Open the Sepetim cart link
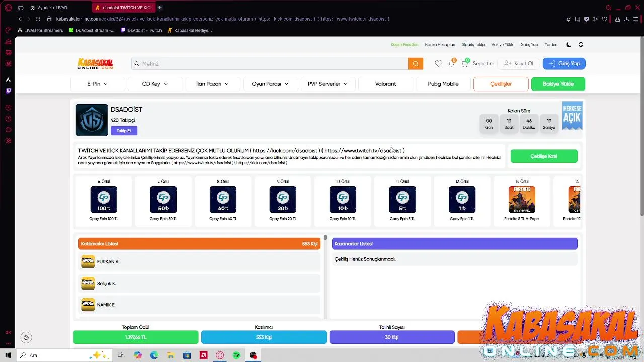Viewport: 644px width, 362px height. point(484,63)
